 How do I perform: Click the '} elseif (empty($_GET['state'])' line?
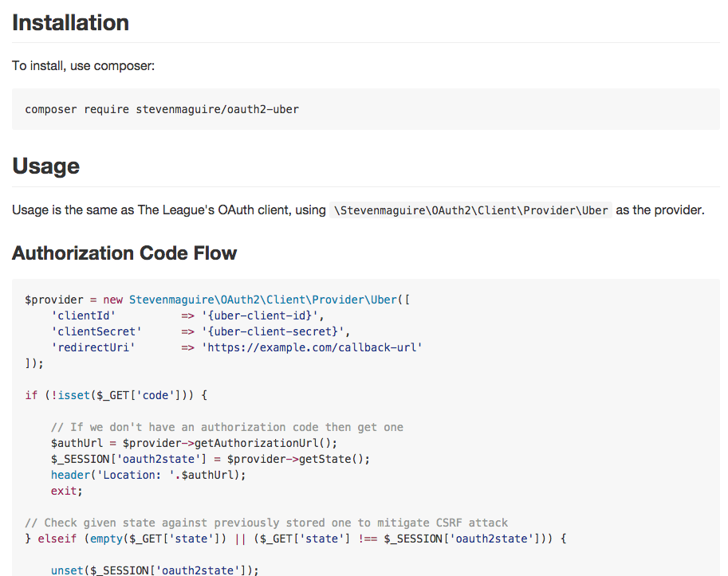point(296,539)
